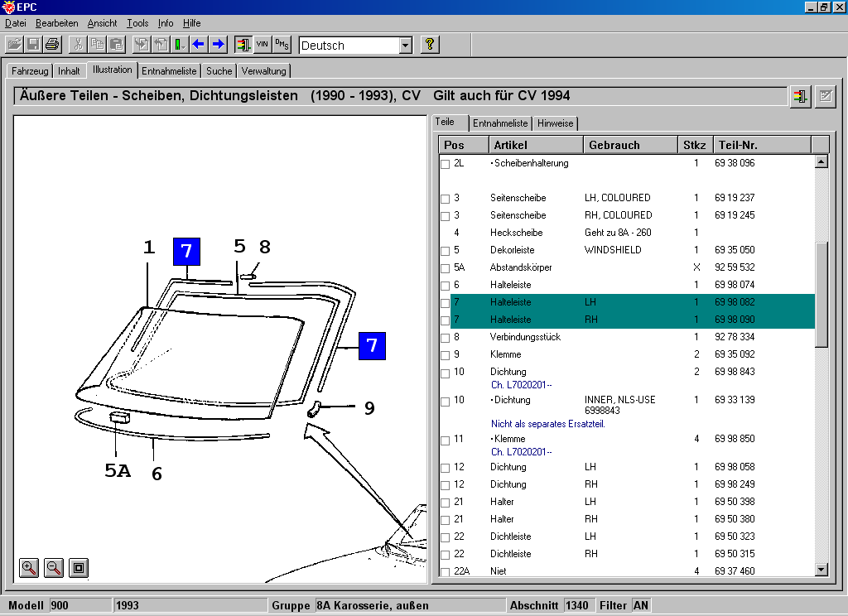Check the 5A Abstandskörper checkbox
This screenshot has height=616, width=848.
point(445,268)
